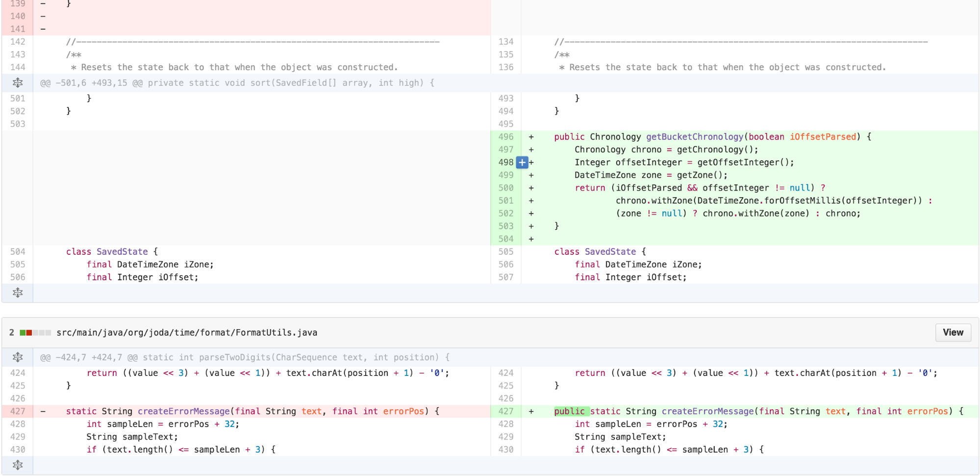Click createErrorMessage in deleted line 427
Screen dimensions: 980x476
click(184, 411)
